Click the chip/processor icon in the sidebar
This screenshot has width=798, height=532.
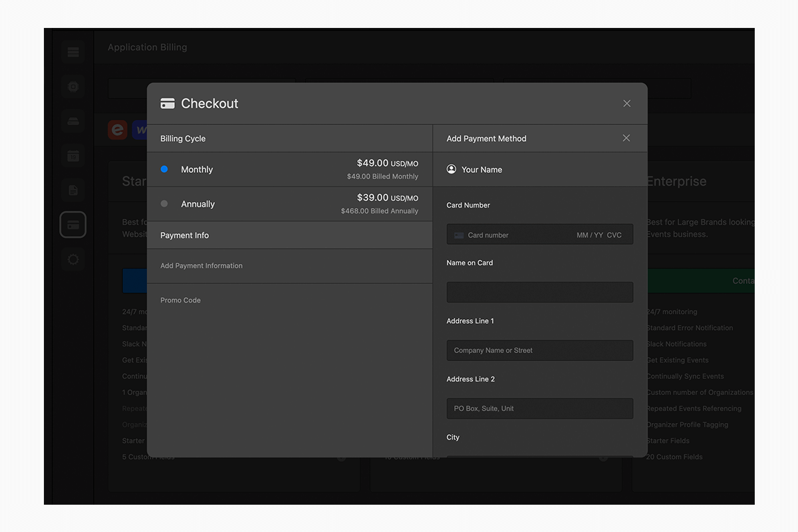click(73, 86)
